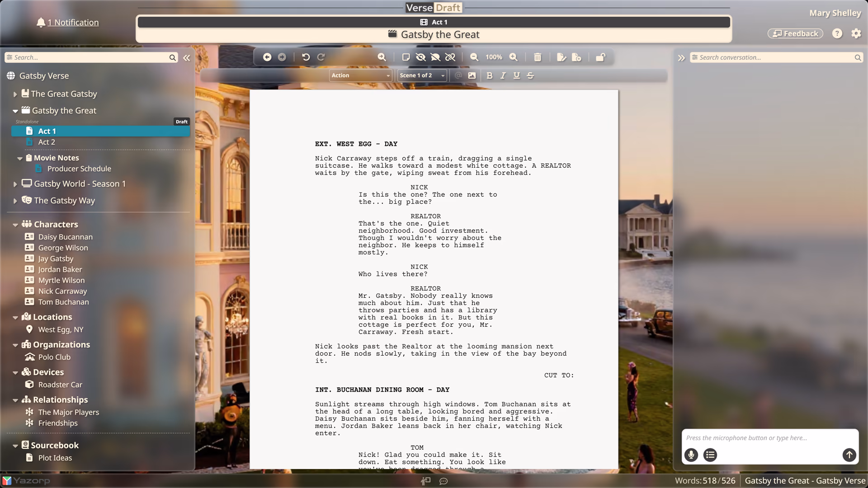The image size is (868, 488).
Task: Open the Action element type dropdown
Action: pos(360,75)
